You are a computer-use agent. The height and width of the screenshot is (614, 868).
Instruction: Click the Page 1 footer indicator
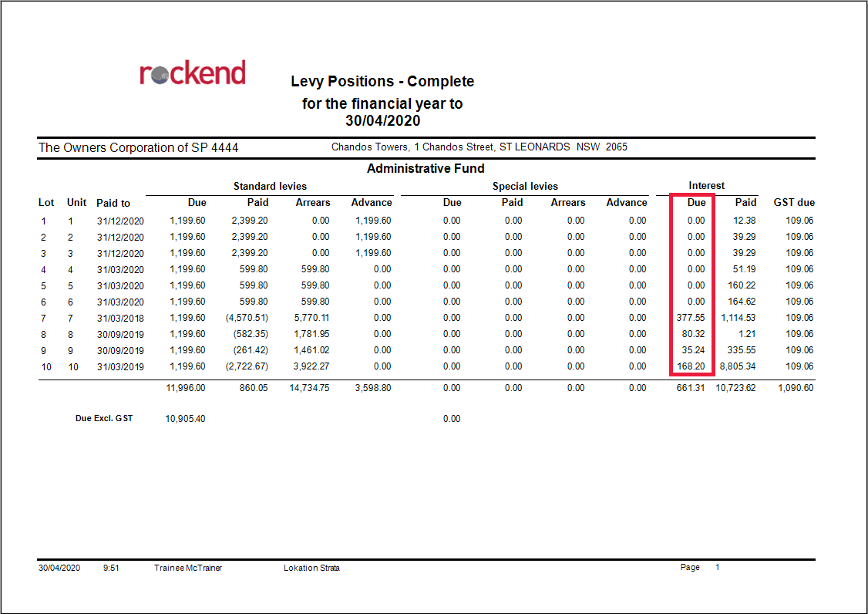pos(700,568)
